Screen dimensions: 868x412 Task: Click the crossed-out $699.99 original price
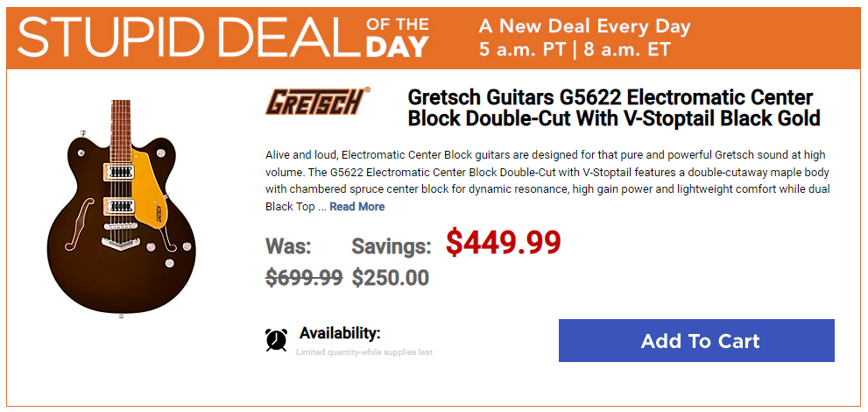304,277
